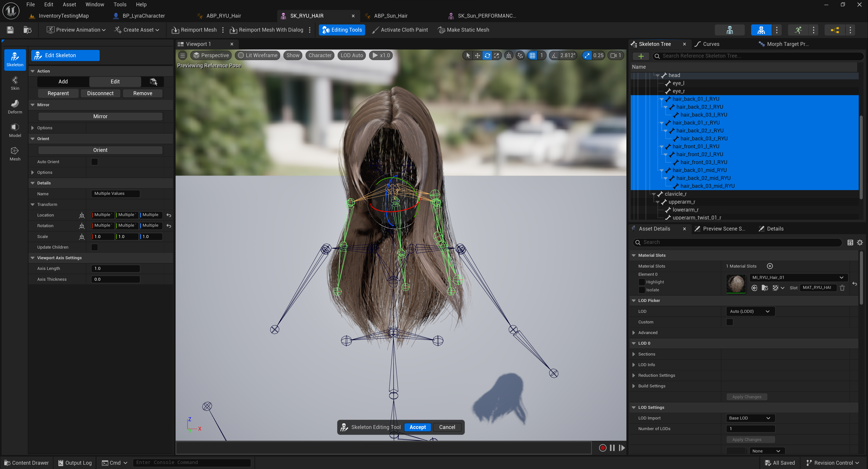Click the green add bone plus button
Viewport: 868px width, 469px height.
click(641, 56)
